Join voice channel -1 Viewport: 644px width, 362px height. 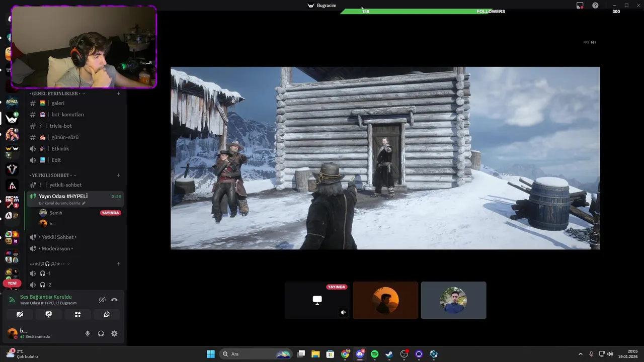[x=74, y=274]
